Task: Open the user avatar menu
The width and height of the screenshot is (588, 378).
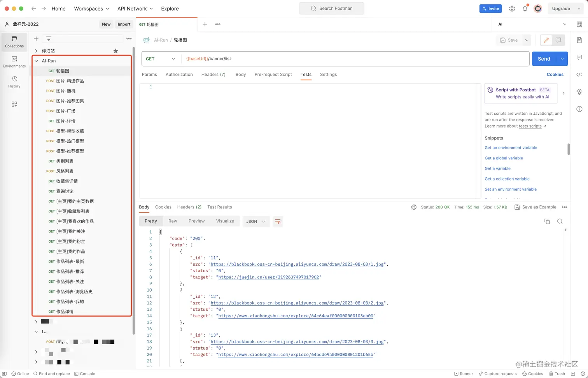Action: [x=538, y=9]
